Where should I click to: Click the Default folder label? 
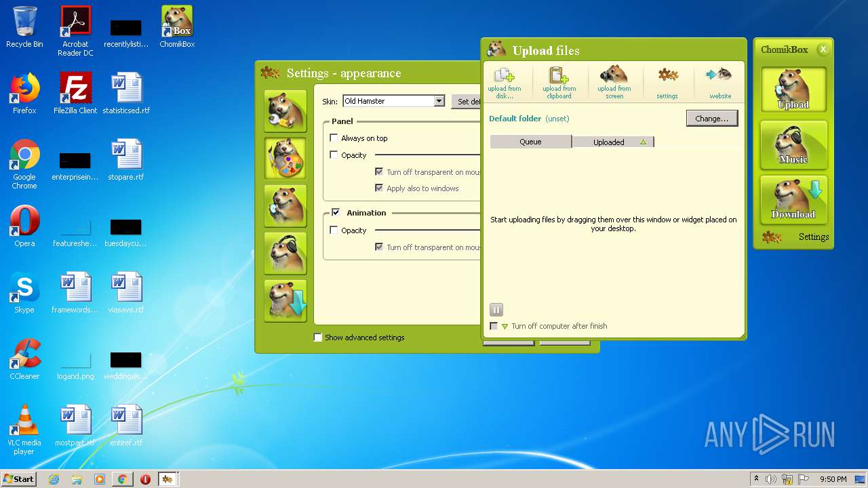(515, 119)
